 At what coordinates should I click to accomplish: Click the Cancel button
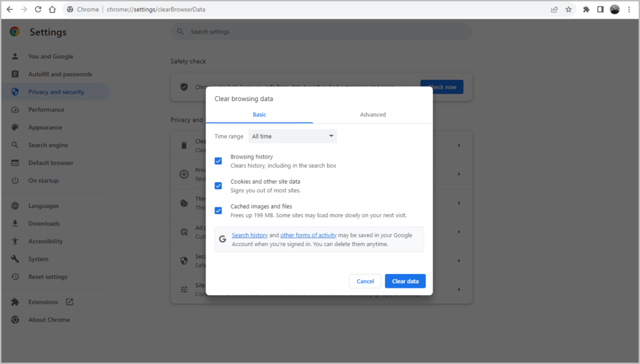[x=365, y=281]
